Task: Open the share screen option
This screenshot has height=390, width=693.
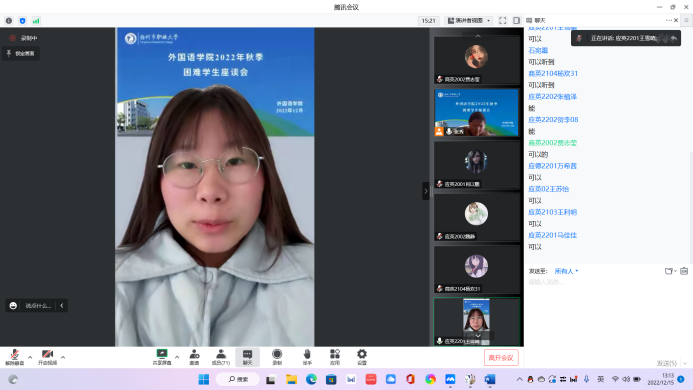Action: pos(162,357)
